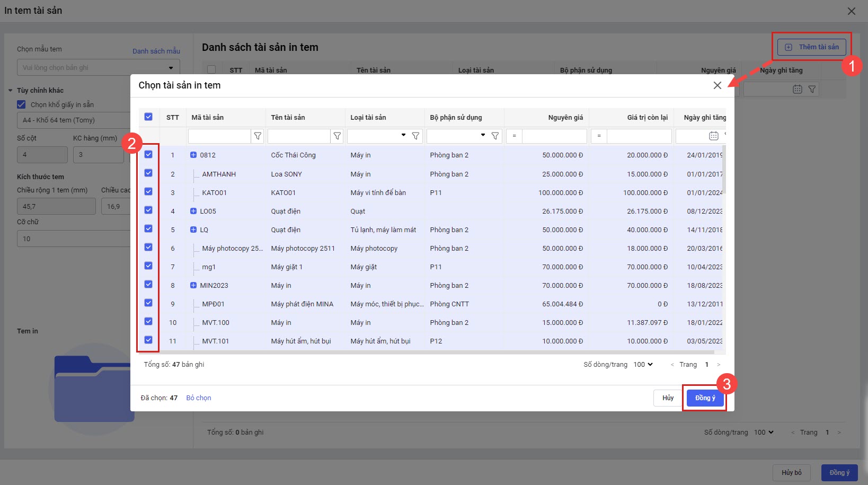868x485 pixels.
Task: Click filter icon in Loại tài sản column
Action: (415, 136)
